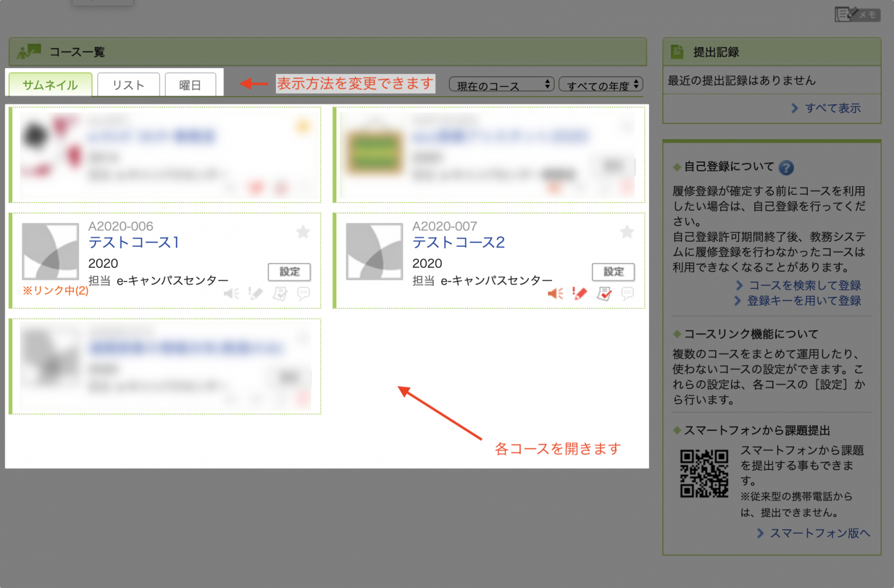Toggle the favorite star on テストコース2
The height and width of the screenshot is (588, 894).
pyautogui.click(x=627, y=232)
